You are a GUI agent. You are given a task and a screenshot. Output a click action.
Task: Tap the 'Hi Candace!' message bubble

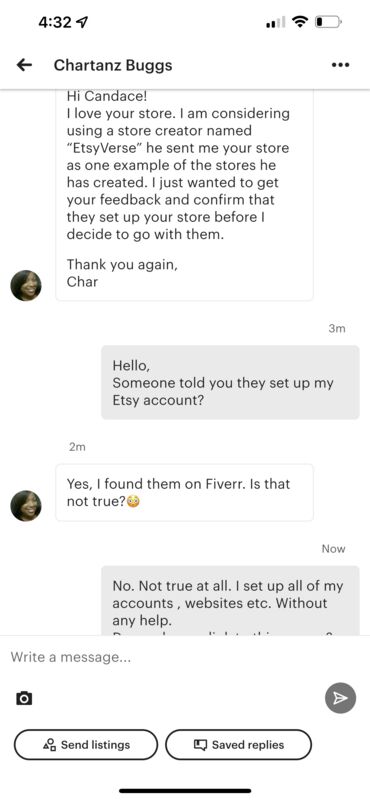[184, 195]
